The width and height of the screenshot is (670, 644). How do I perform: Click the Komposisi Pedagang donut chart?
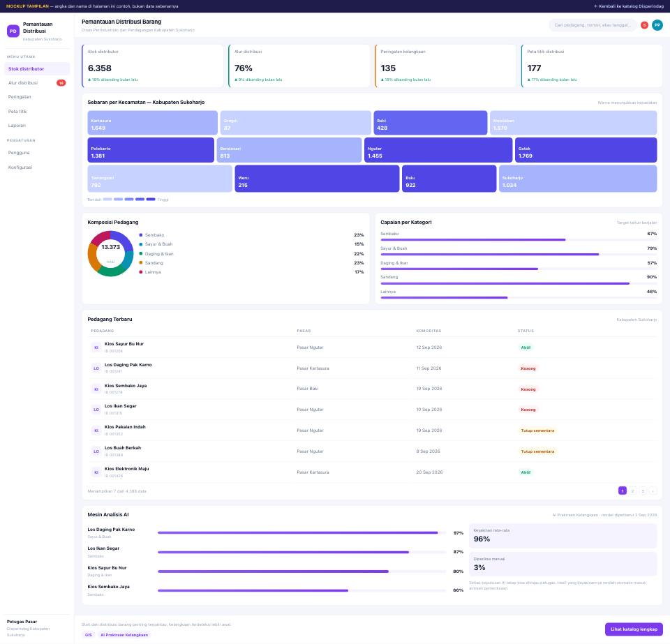click(x=111, y=254)
